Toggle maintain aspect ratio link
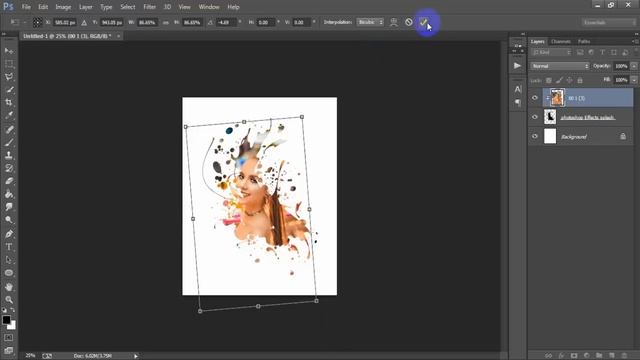The width and height of the screenshot is (640, 360). pyautogui.click(x=166, y=22)
